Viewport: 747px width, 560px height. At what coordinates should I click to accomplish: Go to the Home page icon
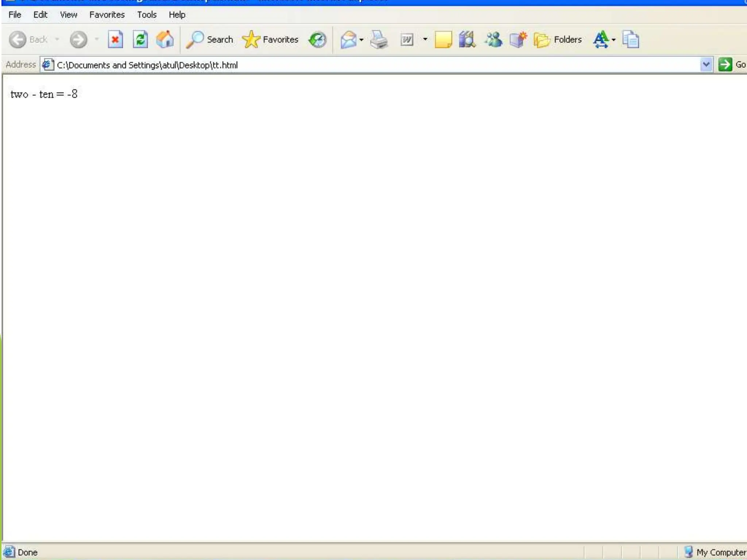point(165,39)
